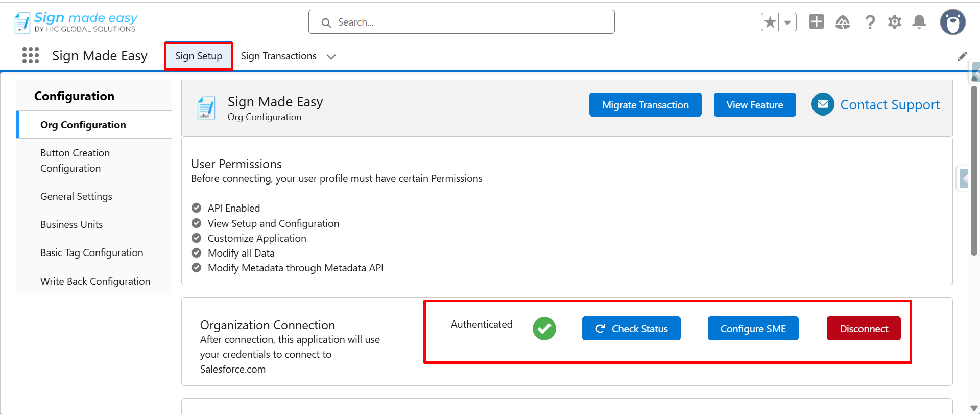
Task: Switch to the Sign Setup tab
Action: coord(199,56)
